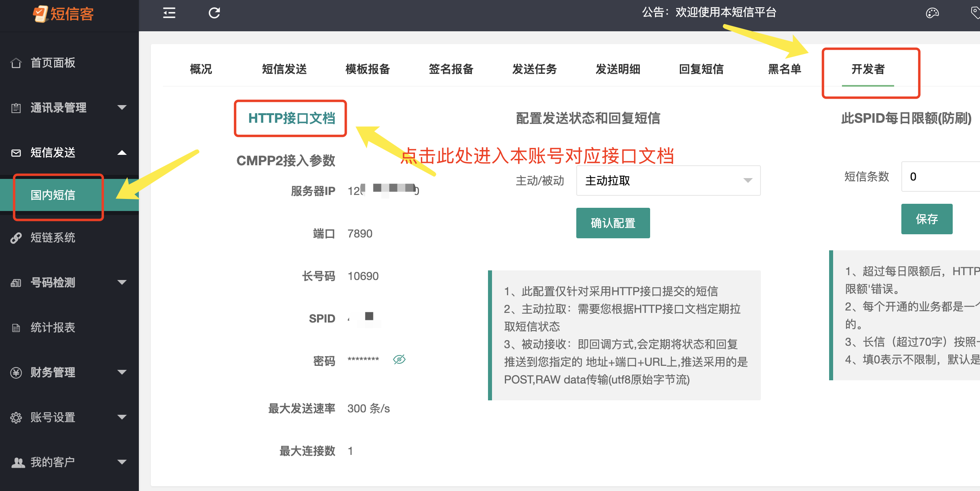The height and width of the screenshot is (491, 980).
Task: Expand the 通讯录管理 menu arrow
Action: 122,108
